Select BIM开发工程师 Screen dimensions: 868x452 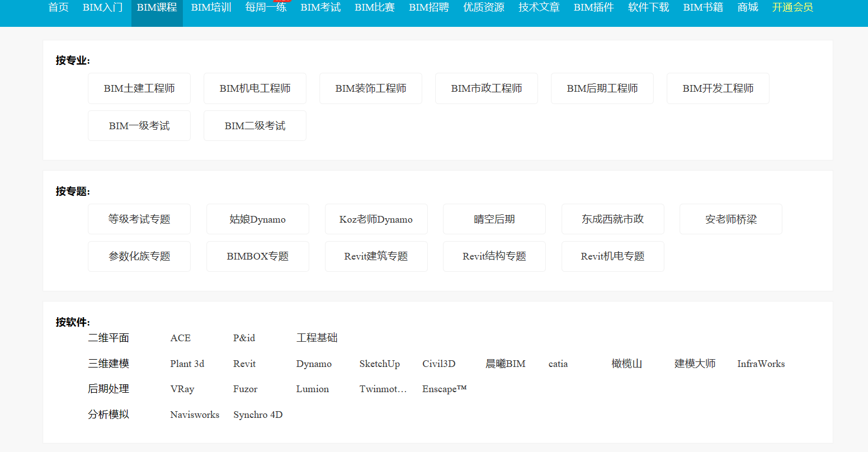click(x=718, y=88)
